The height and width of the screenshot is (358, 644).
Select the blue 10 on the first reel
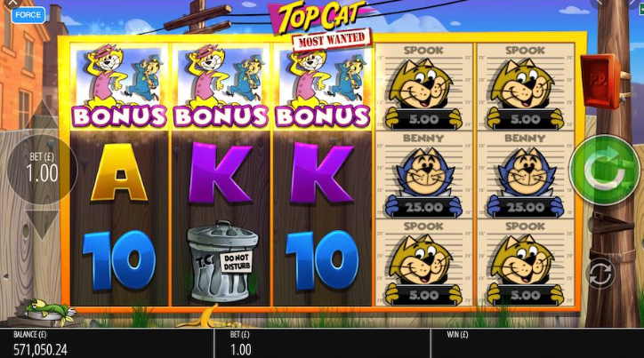pos(119,260)
